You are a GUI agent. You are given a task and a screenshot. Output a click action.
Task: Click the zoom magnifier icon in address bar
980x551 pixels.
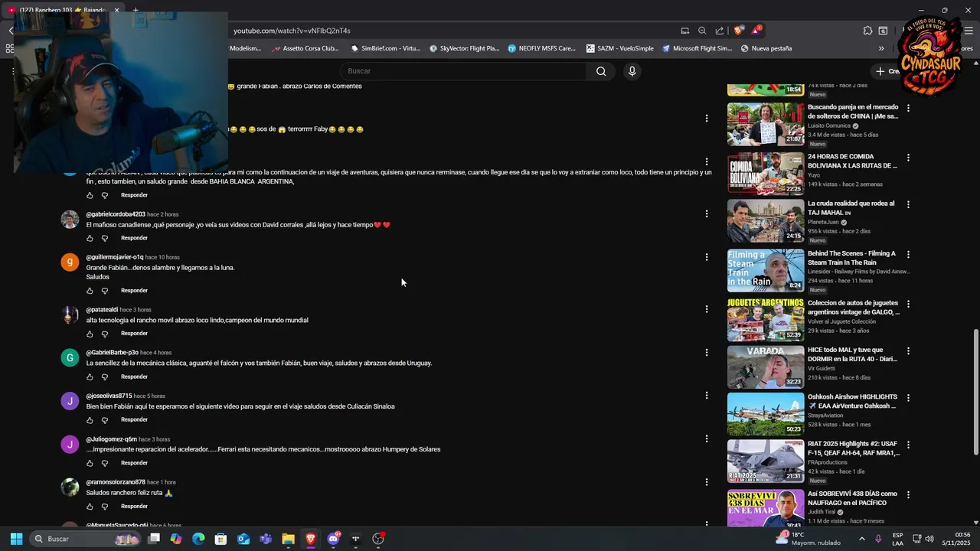point(702,31)
